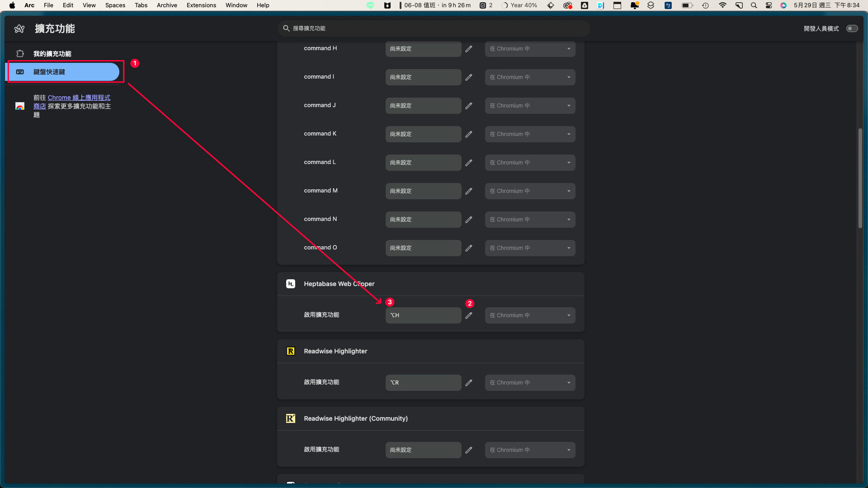
Task: Click 我的擴充功能 in the sidebar
Action: pyautogui.click(x=52, y=54)
